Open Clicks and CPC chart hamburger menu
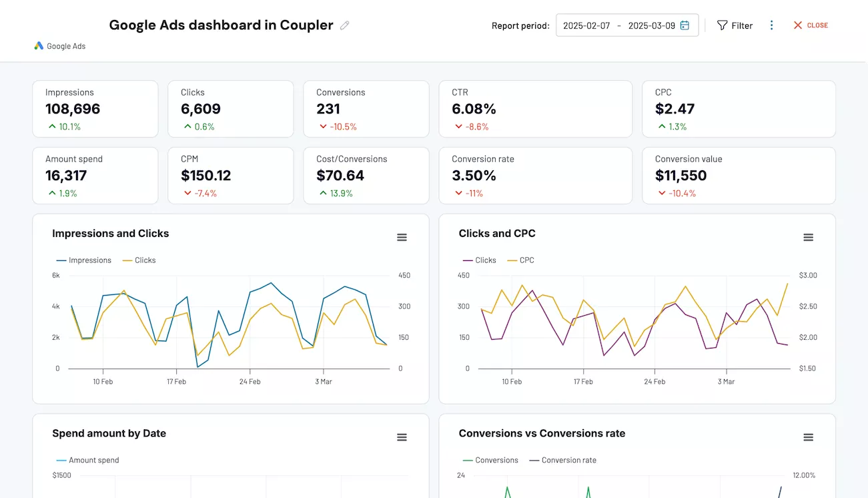The height and width of the screenshot is (498, 868). [808, 238]
